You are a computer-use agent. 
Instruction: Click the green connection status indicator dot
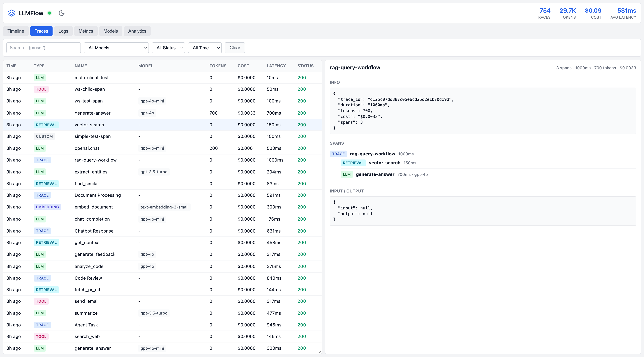coord(49,13)
